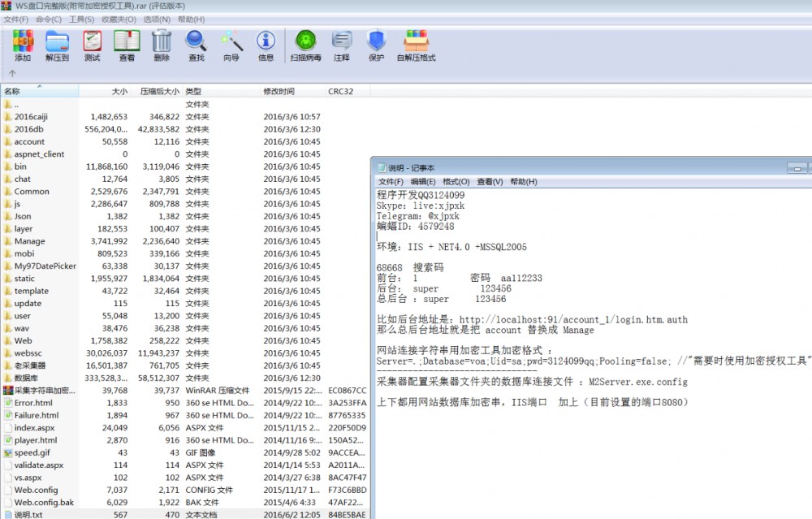Viewport: 812px width, 519px height.
Task: Select the account folder row
Action: (x=185, y=141)
